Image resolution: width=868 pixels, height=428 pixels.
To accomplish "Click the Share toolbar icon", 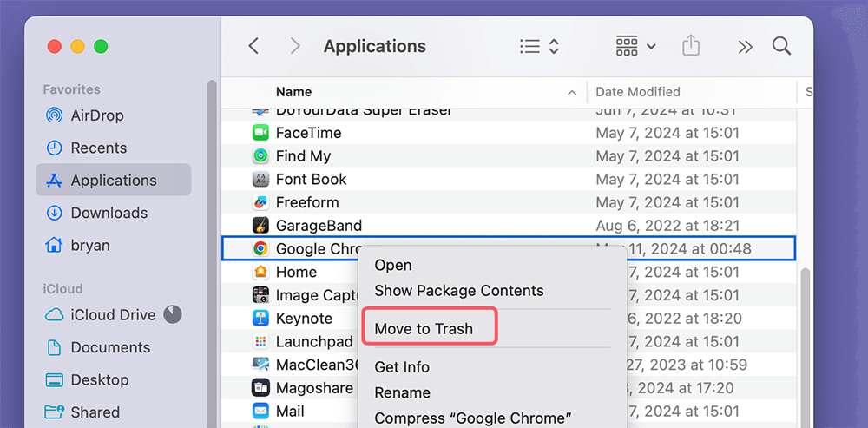I will pos(690,46).
